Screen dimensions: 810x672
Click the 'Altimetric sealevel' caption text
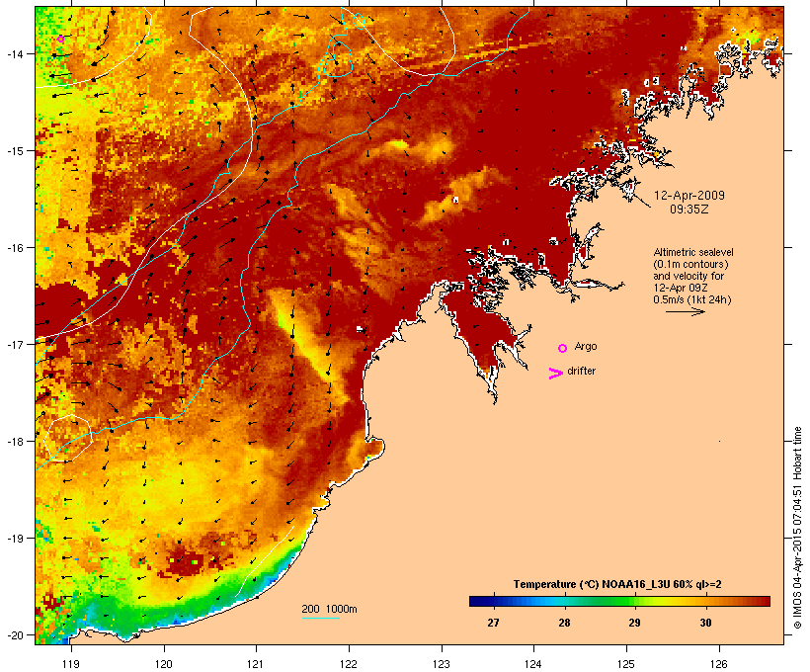coord(693,252)
